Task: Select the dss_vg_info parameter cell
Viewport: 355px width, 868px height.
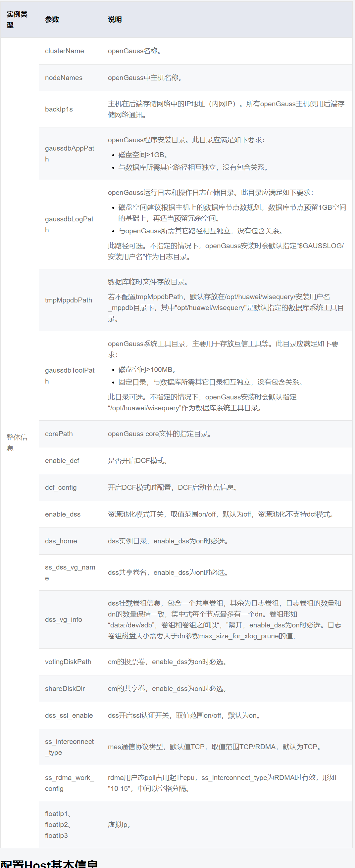Action: (70, 620)
